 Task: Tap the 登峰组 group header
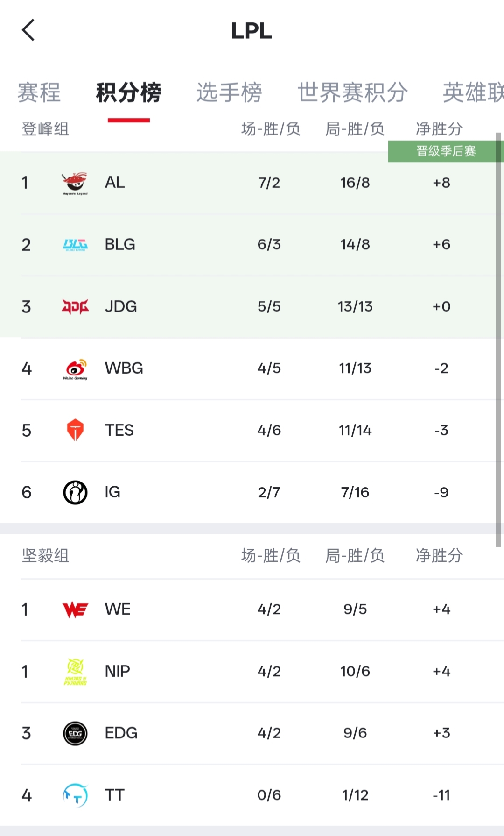point(45,129)
